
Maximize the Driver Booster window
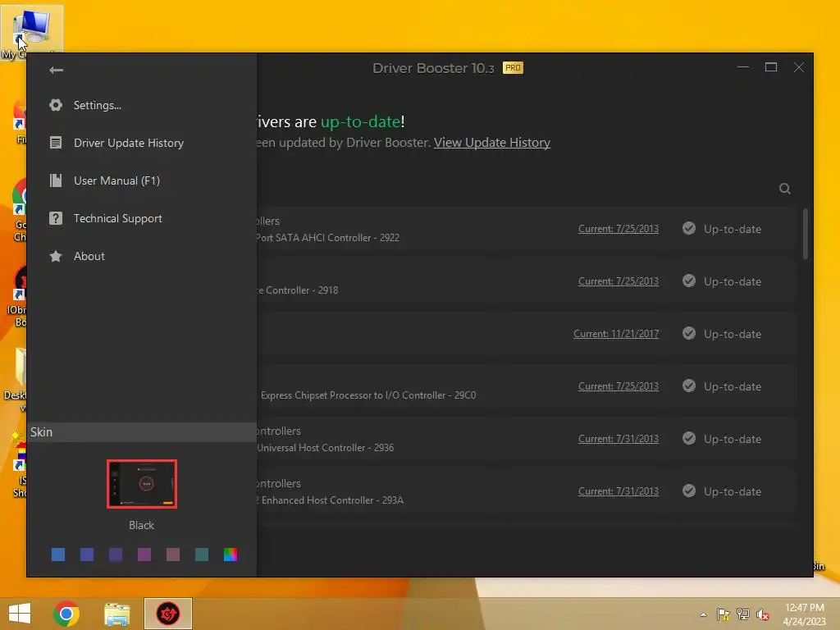click(771, 67)
